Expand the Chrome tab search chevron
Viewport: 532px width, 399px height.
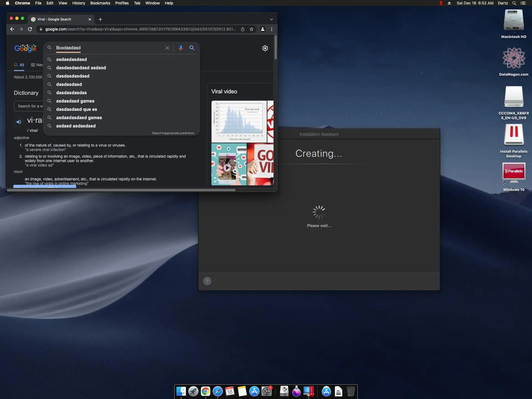(x=272, y=19)
